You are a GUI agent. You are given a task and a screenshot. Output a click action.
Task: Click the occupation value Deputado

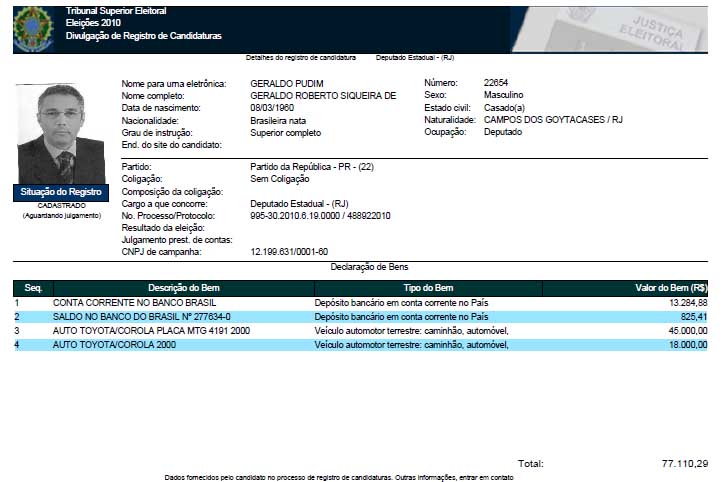[x=503, y=132]
